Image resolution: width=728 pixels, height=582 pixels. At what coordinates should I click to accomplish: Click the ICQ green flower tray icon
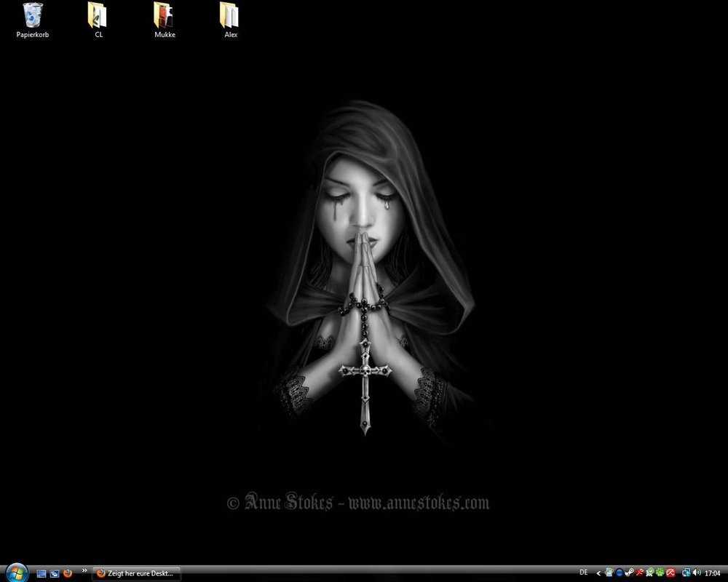(x=659, y=573)
